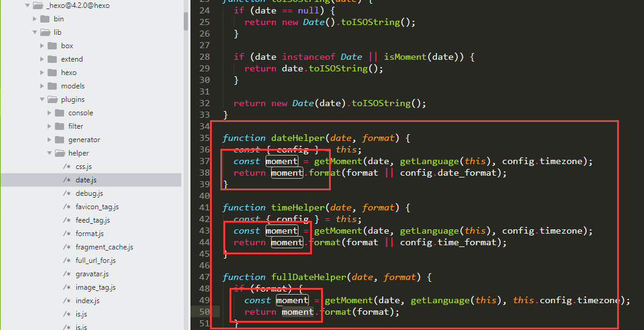This screenshot has height=330, width=644.
Task: Click the models folder icon
Action: (x=52, y=86)
